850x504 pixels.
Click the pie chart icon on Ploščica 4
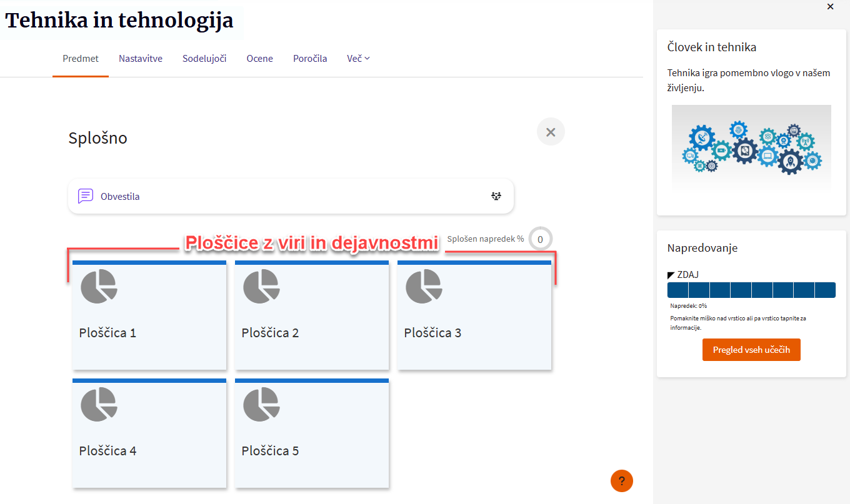coord(99,404)
